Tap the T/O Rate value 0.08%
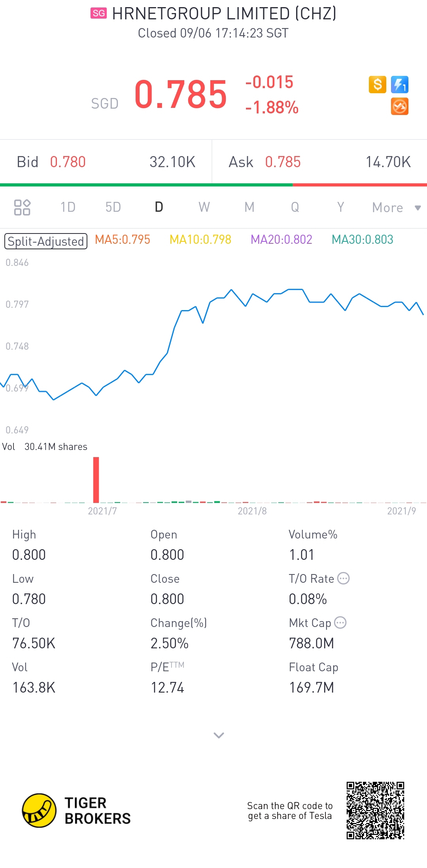Viewport: 427px width, 868px height. point(308,599)
